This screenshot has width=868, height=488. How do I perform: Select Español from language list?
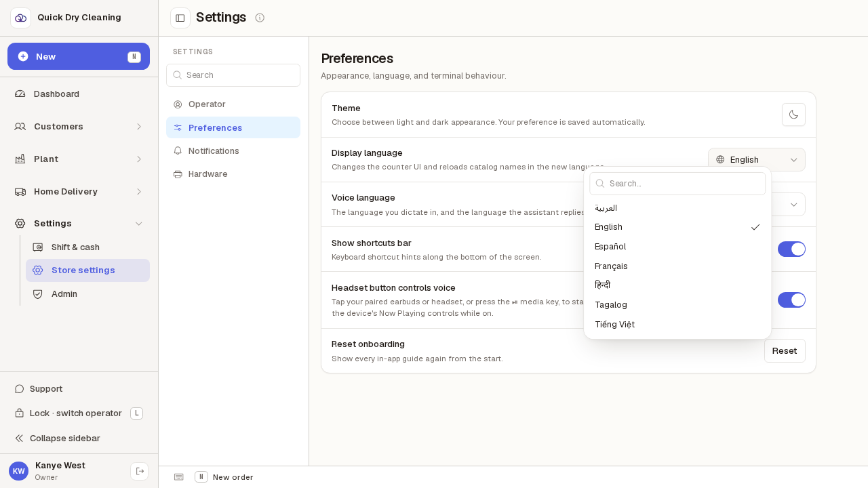coord(677,247)
